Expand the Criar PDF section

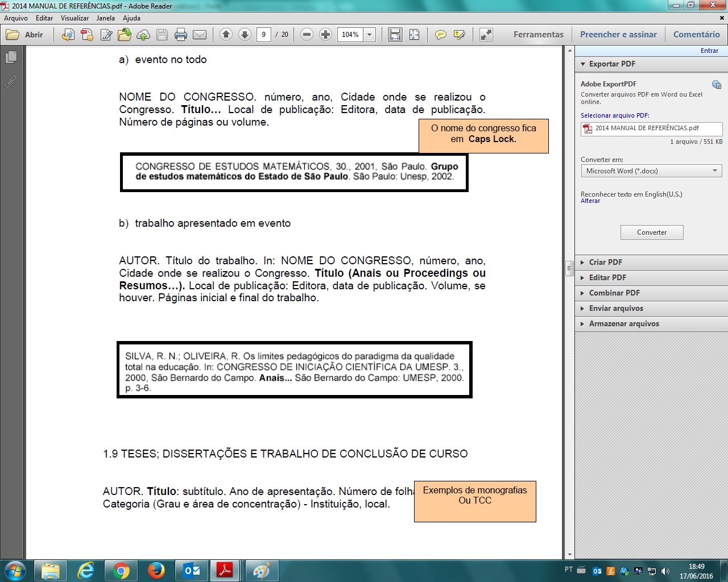point(606,262)
